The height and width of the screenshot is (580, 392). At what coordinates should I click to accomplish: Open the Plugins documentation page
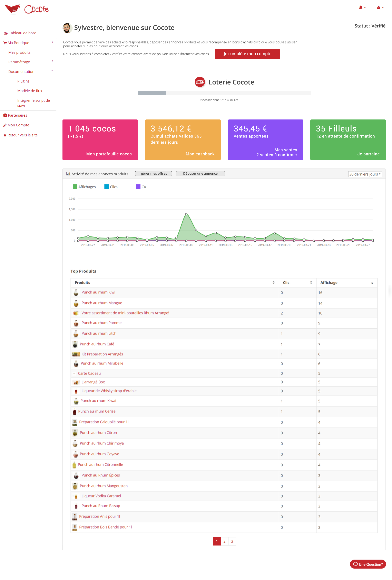[x=23, y=81]
